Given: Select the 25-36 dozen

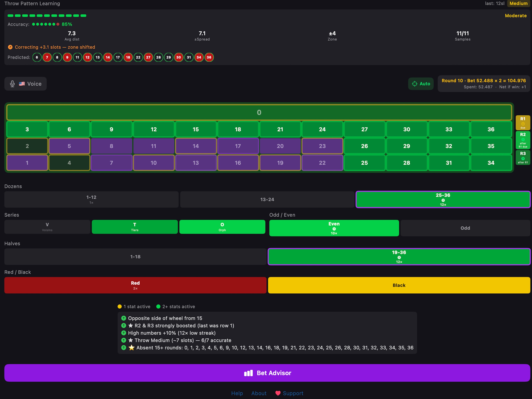Looking at the screenshot, I should click(x=443, y=199).
